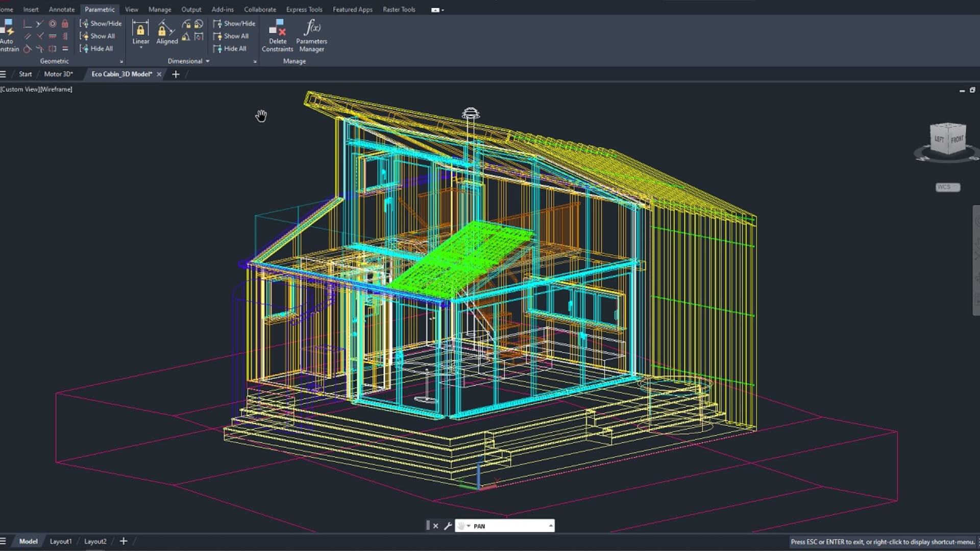
Task: Apply the Concentric geometric constraint
Action: click(53, 23)
